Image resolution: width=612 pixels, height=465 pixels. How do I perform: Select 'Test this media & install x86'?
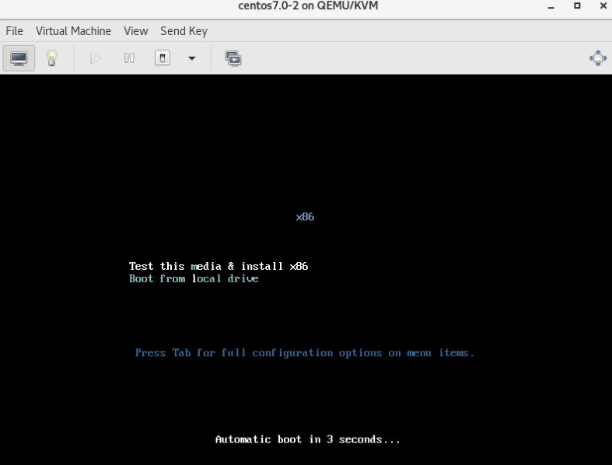point(219,266)
